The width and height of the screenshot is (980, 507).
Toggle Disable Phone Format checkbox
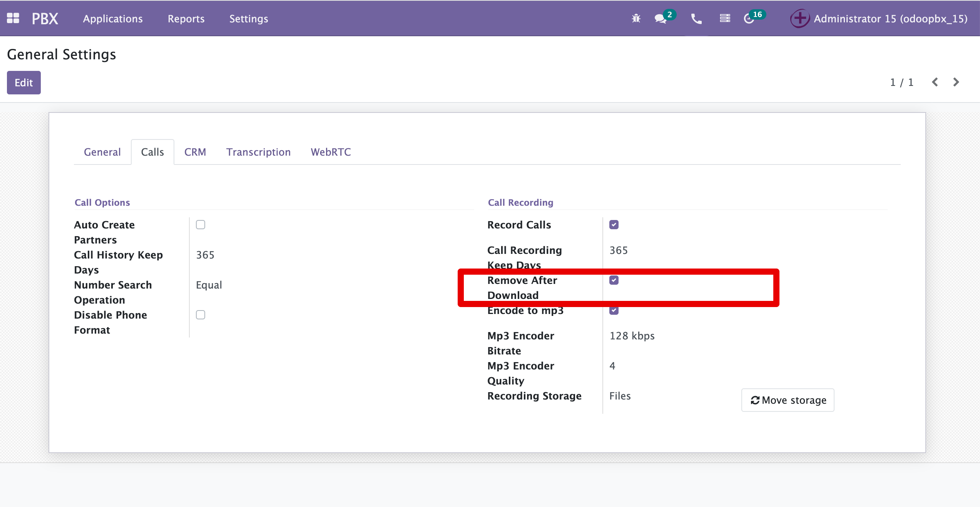(201, 315)
